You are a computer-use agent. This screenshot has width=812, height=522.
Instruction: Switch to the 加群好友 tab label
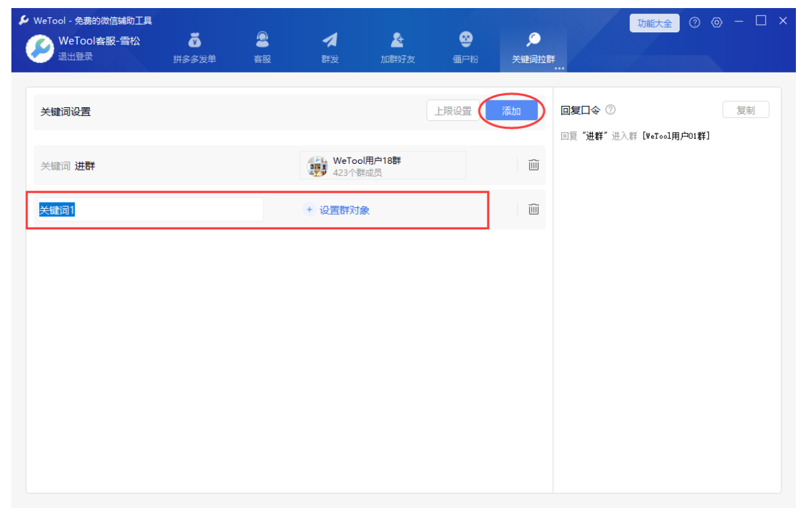click(x=398, y=59)
